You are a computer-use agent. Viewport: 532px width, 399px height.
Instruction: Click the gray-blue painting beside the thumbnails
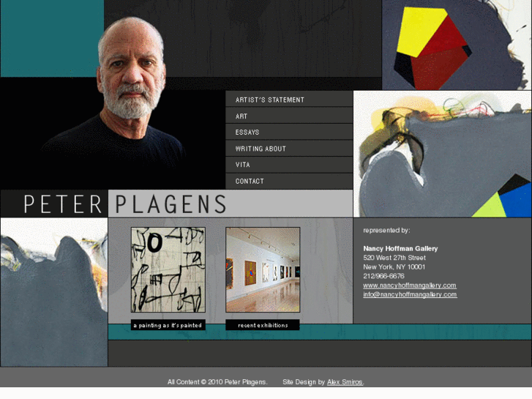[54, 292]
